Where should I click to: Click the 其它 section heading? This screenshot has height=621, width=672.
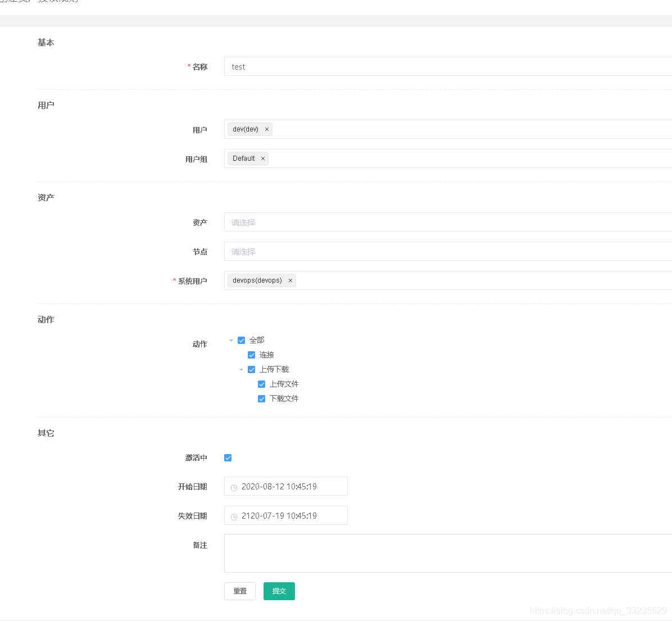pyautogui.click(x=46, y=433)
